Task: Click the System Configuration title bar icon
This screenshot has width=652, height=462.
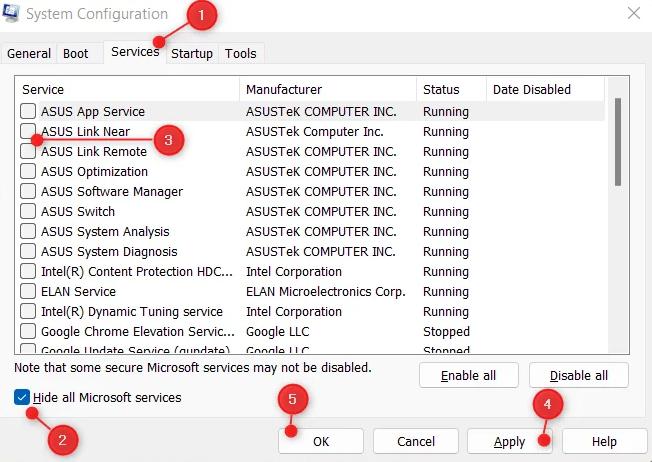Action: click(x=10, y=13)
